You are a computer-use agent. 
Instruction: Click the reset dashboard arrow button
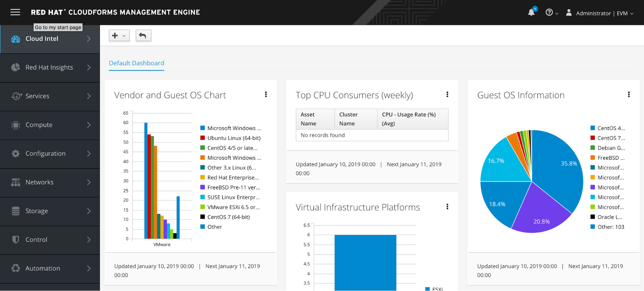(x=143, y=35)
